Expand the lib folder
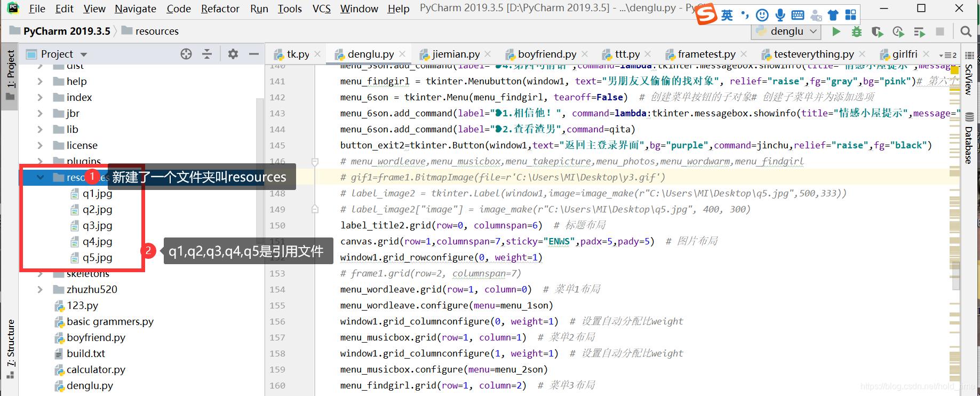 [40, 129]
